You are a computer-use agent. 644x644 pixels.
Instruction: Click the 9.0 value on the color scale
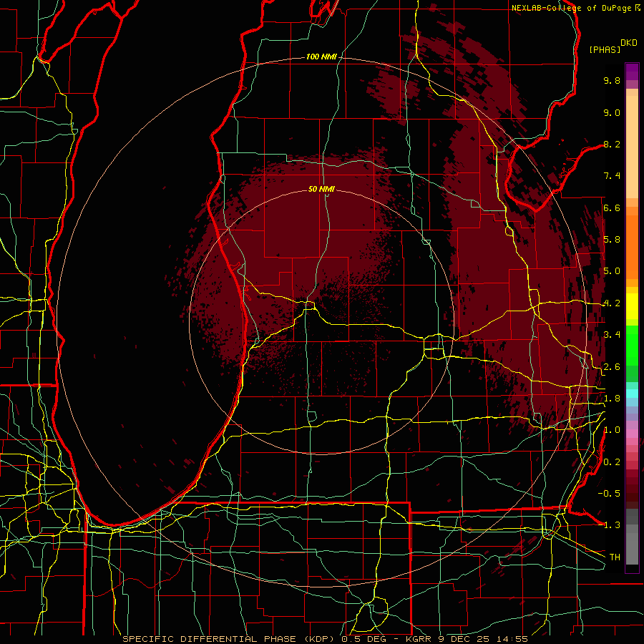[612, 112]
